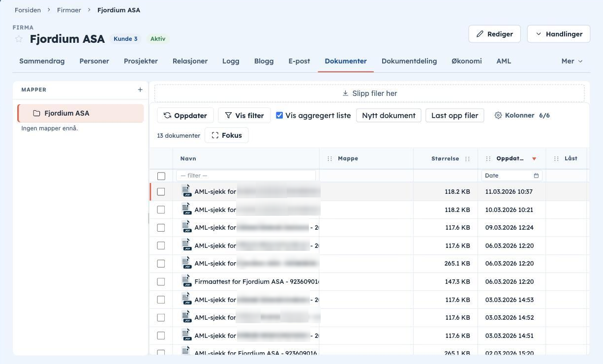Uncheck Vis aggregert liste
Viewport: 603px width, 364px height.
(279, 115)
